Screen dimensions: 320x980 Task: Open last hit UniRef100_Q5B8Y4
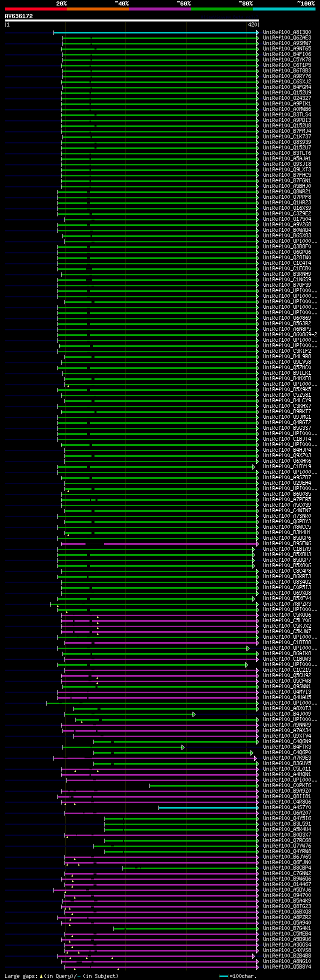tap(287, 967)
